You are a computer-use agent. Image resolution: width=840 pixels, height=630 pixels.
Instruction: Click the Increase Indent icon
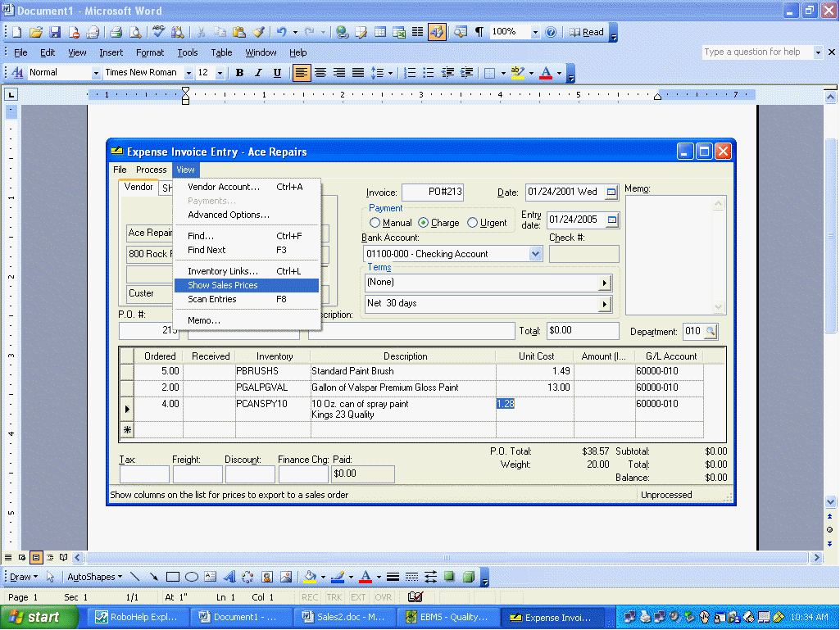pos(466,72)
